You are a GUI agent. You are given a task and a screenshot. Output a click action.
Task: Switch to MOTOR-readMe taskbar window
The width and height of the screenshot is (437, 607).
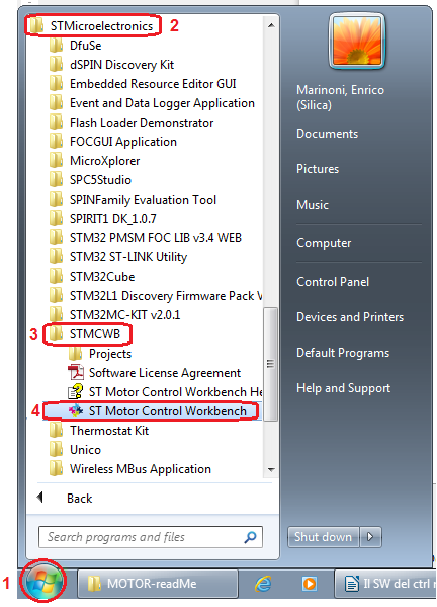(158, 583)
